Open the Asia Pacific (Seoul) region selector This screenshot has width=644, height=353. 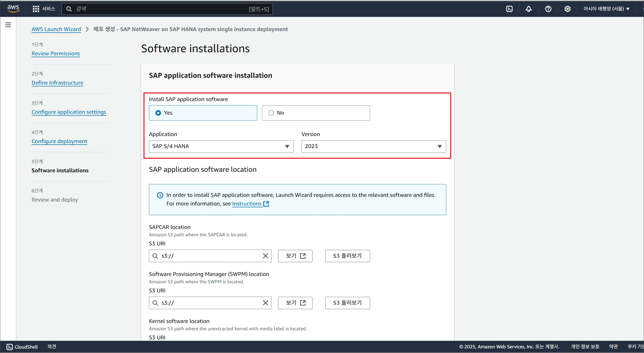pos(606,9)
